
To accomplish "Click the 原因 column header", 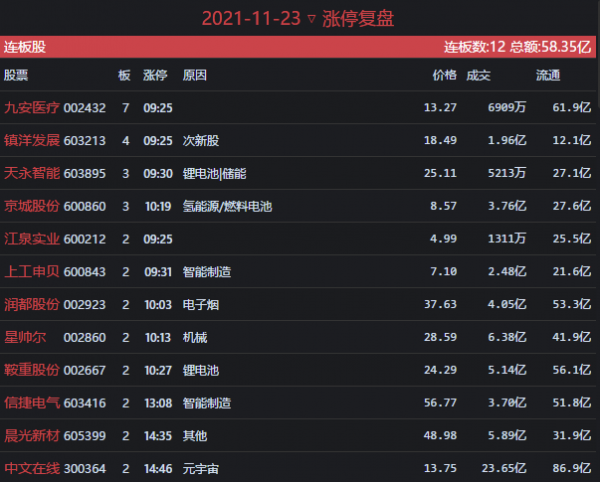I will (194, 75).
